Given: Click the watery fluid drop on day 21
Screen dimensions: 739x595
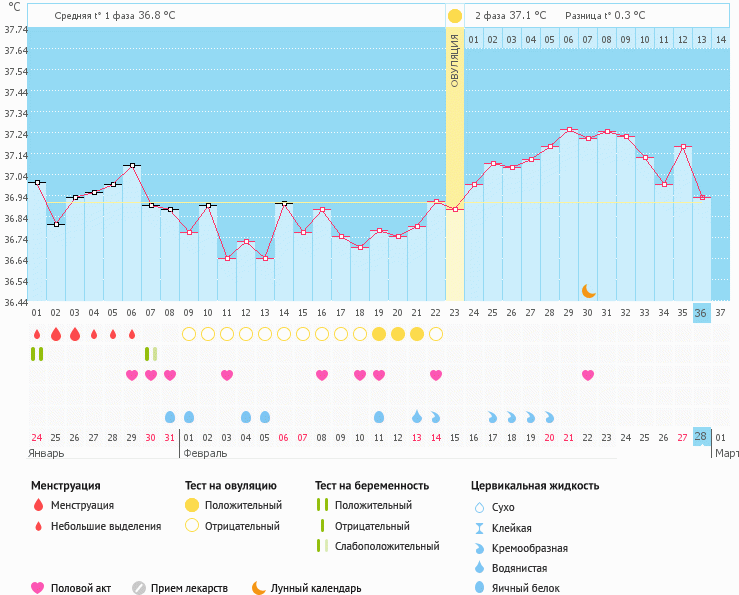Looking at the screenshot, I should pyautogui.click(x=417, y=416).
